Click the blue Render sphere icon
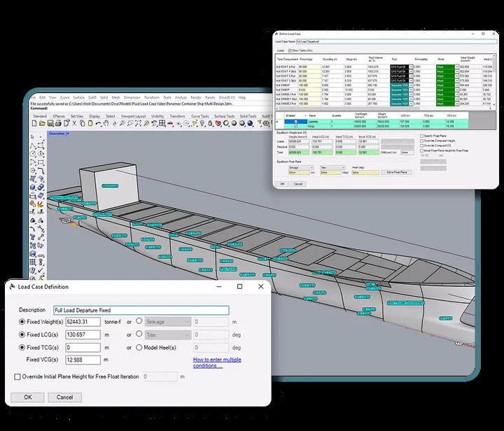The width and height of the screenshot is (504, 431). click(x=250, y=123)
